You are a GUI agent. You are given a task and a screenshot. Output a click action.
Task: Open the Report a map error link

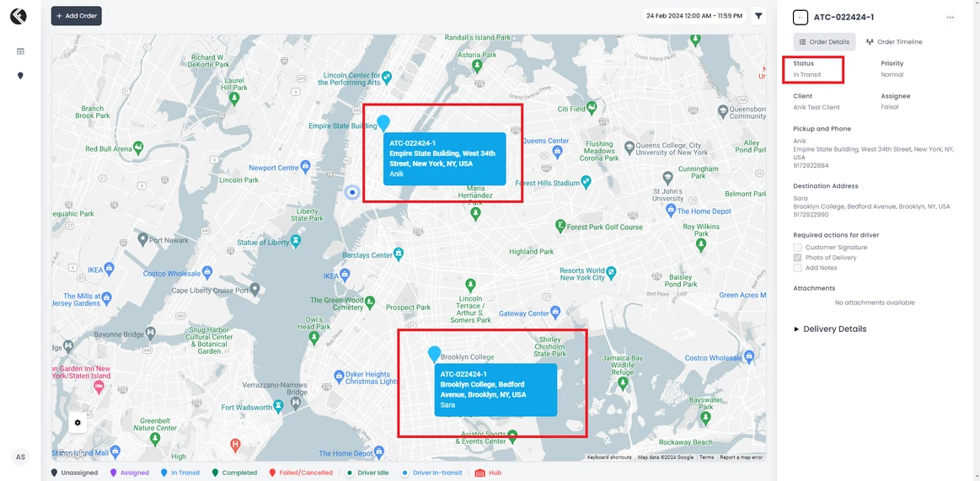coord(741,457)
